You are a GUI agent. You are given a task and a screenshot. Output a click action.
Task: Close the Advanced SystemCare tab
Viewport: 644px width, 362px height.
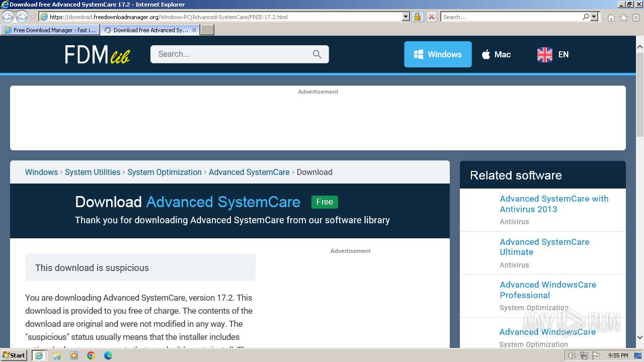pos(194,30)
